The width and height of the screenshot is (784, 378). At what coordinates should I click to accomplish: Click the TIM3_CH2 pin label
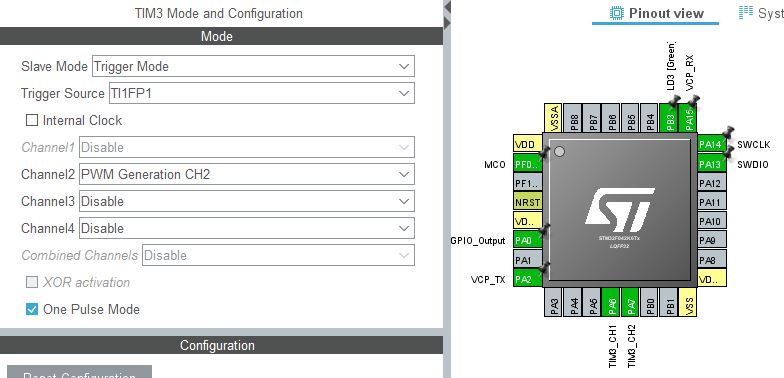632,346
